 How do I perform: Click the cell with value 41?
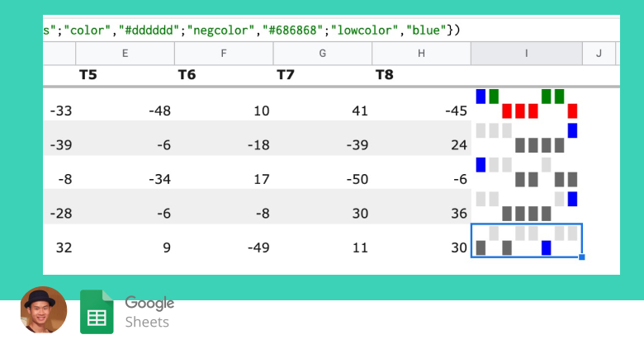(322, 105)
